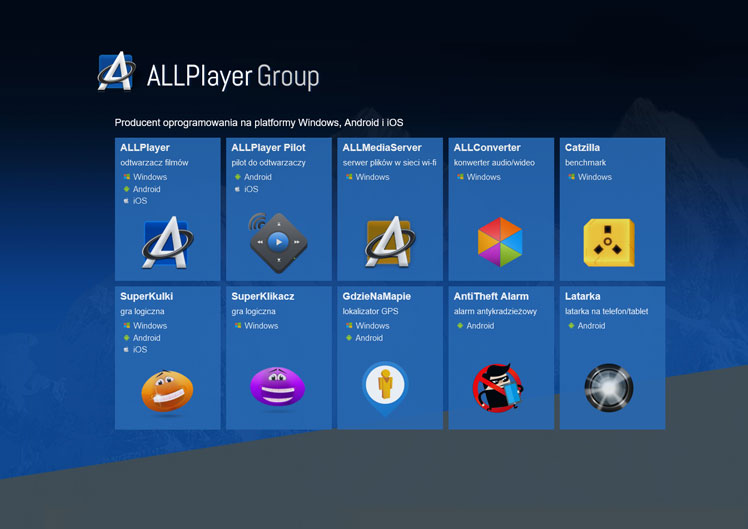The width and height of the screenshot is (748, 529).
Task: Click 'alarm antykradzieżowy' description text
Action: [495, 311]
